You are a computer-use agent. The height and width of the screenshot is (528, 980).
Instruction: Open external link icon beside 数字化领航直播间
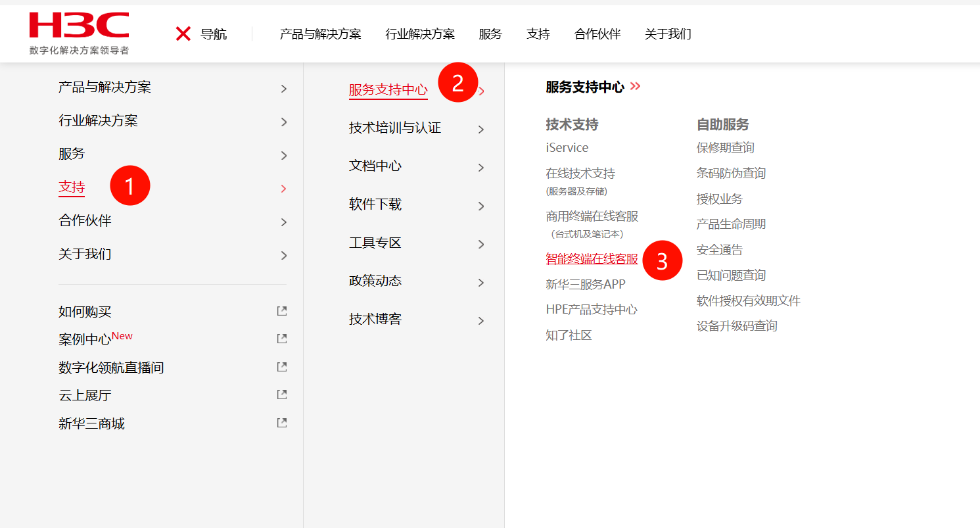point(282,366)
